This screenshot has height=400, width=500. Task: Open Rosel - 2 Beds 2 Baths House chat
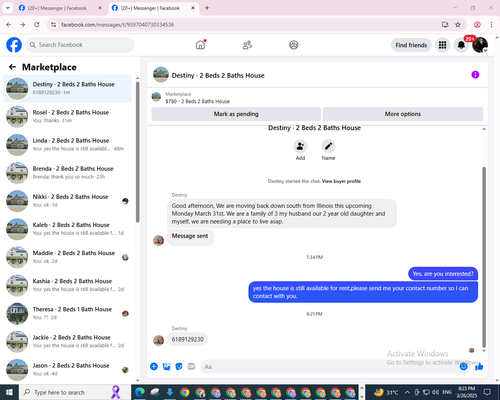tap(67, 117)
